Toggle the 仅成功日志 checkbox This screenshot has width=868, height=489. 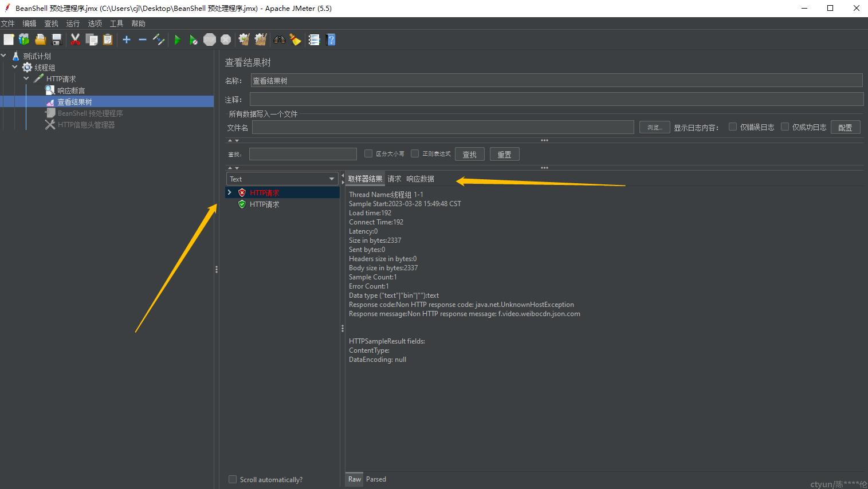(x=785, y=127)
